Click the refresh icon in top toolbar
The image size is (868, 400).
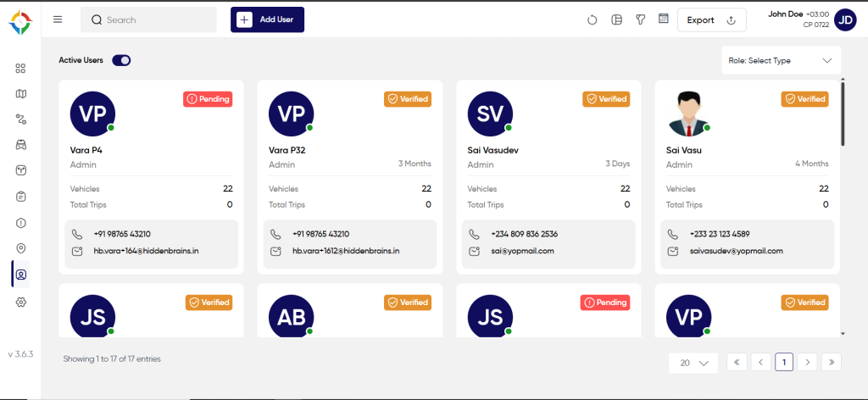click(x=593, y=20)
